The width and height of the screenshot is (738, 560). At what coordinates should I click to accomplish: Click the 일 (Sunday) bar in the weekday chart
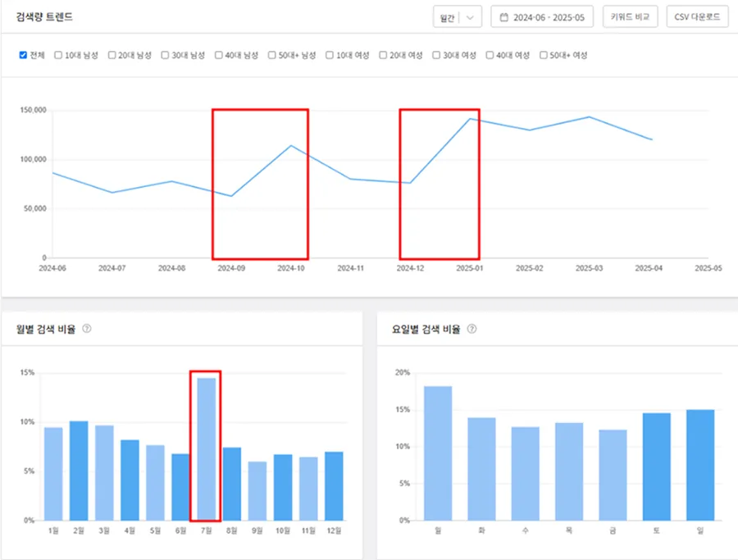click(x=700, y=465)
